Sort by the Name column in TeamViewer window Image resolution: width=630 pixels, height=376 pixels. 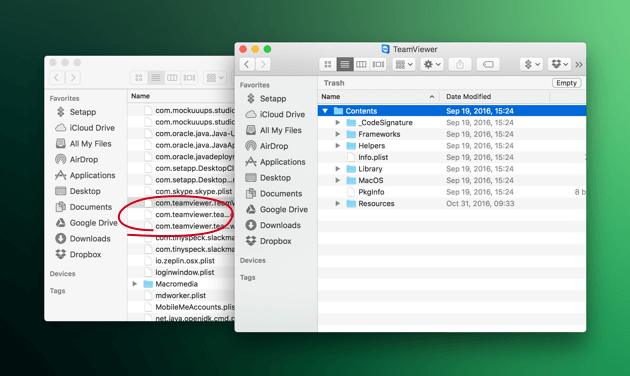[378, 97]
